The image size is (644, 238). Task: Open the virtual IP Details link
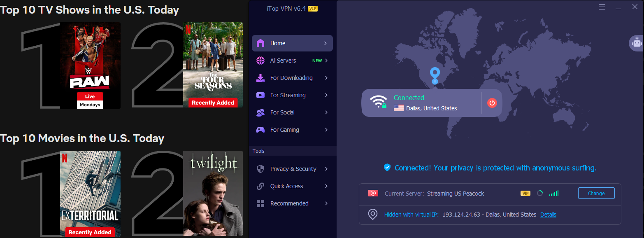click(x=548, y=215)
